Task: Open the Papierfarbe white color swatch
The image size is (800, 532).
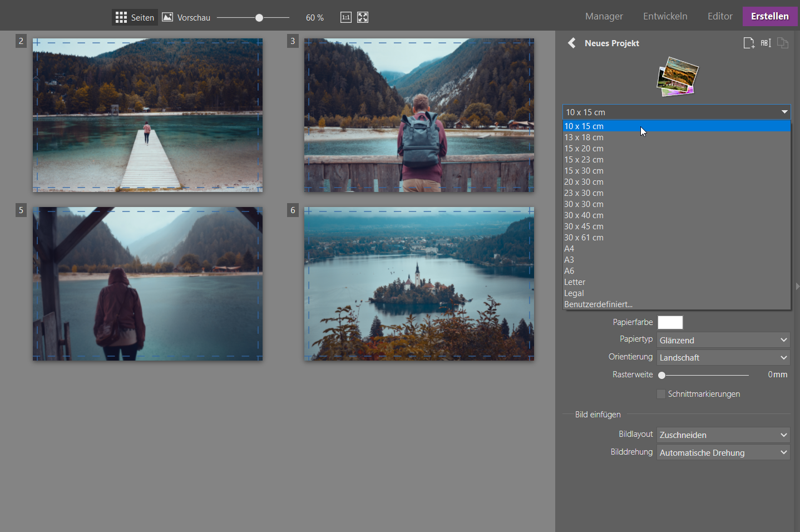Action: point(670,322)
